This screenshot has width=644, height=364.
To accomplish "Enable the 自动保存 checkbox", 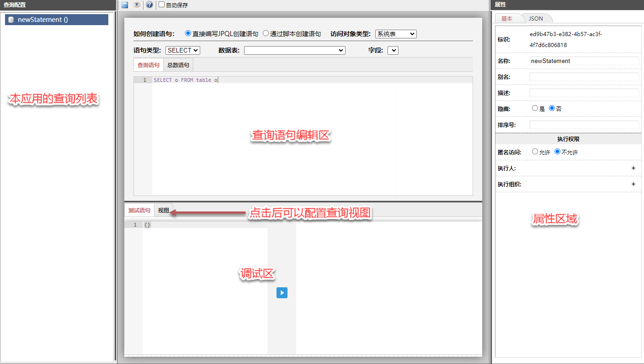I will pos(161,5).
